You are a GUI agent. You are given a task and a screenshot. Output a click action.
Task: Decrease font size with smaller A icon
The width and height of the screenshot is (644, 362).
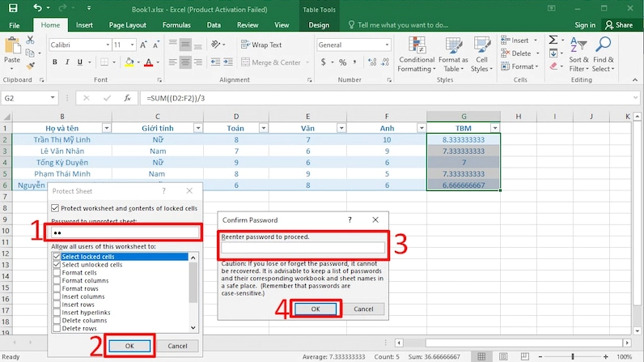(x=156, y=45)
